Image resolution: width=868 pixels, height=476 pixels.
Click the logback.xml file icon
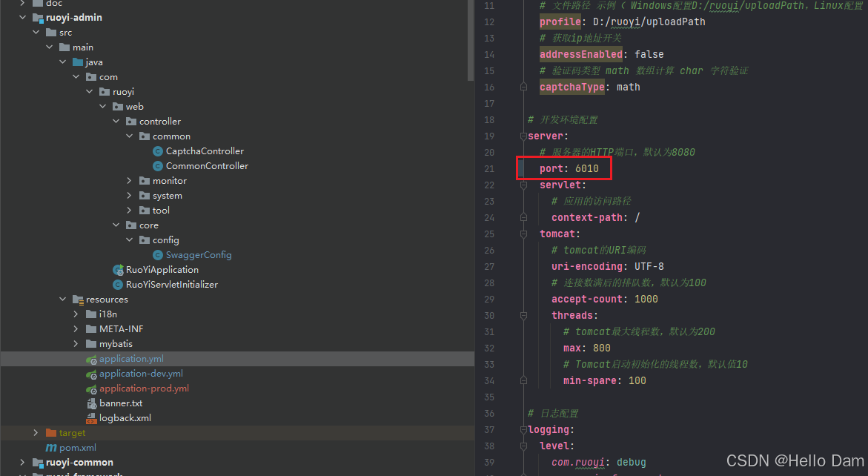[x=91, y=418]
